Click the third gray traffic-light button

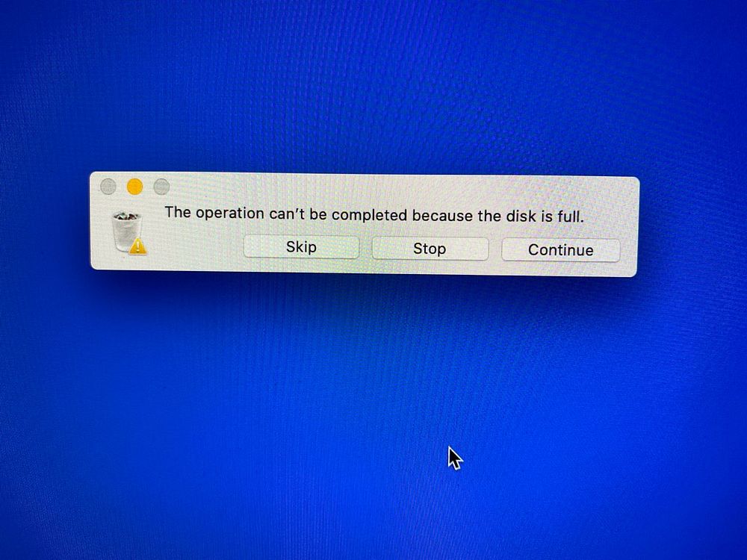[x=161, y=187]
